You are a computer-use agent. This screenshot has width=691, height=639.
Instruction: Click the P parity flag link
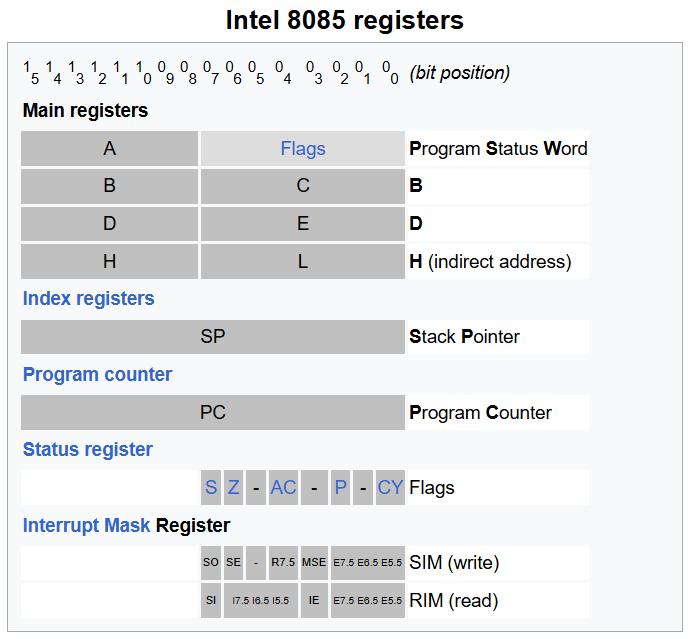coord(341,487)
